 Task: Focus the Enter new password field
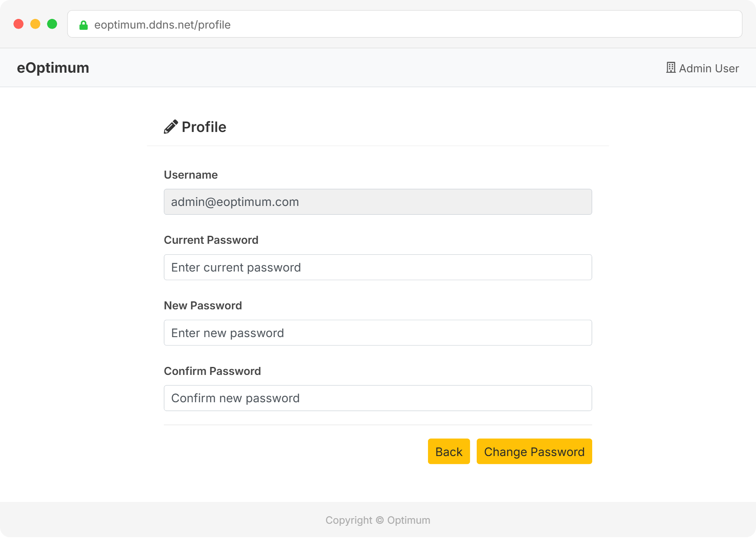(378, 333)
